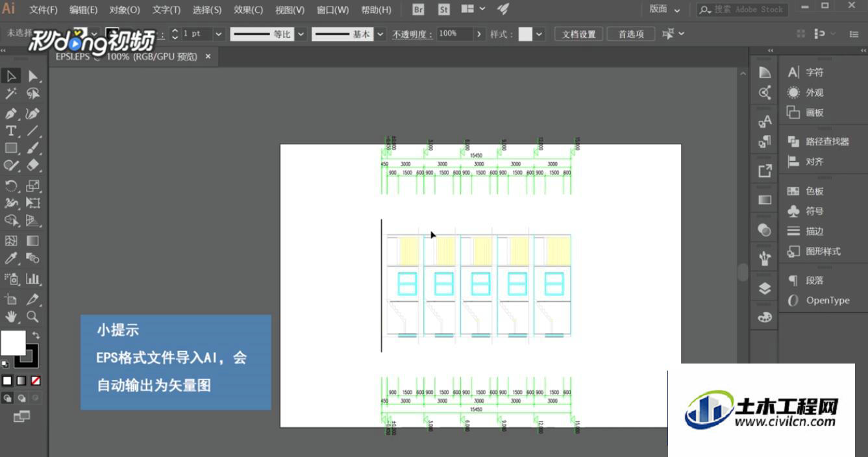Open the 字符 panel
The width and height of the screenshot is (868, 457).
click(x=805, y=73)
